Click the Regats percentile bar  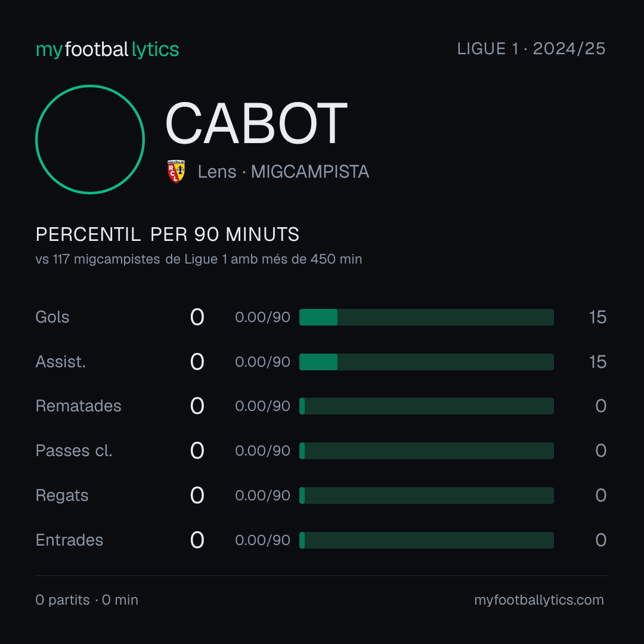coord(426,496)
